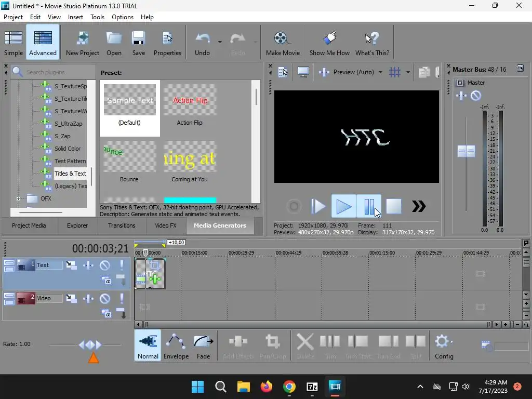Open Video track motion icon
Image resolution: width=532 pixels, height=399 pixels.
coord(71,298)
